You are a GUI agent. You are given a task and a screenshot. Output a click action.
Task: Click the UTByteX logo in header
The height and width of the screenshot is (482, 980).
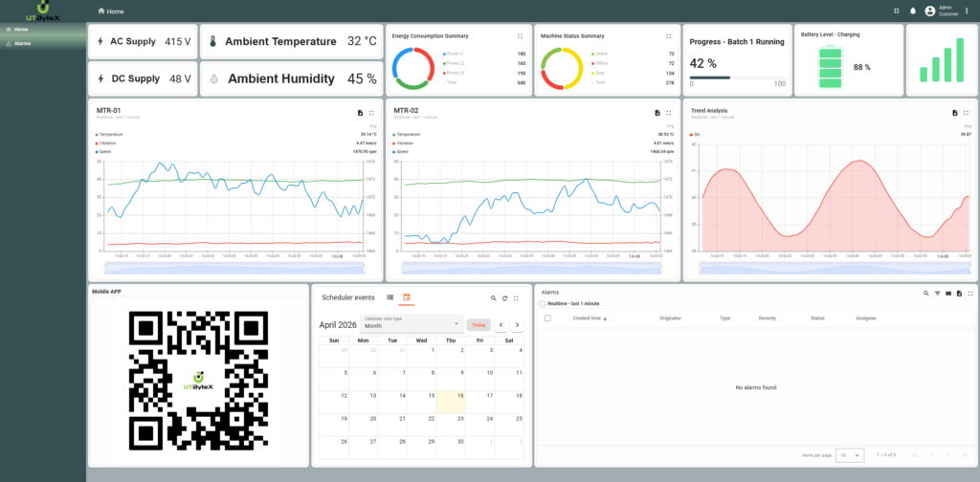pos(42,11)
